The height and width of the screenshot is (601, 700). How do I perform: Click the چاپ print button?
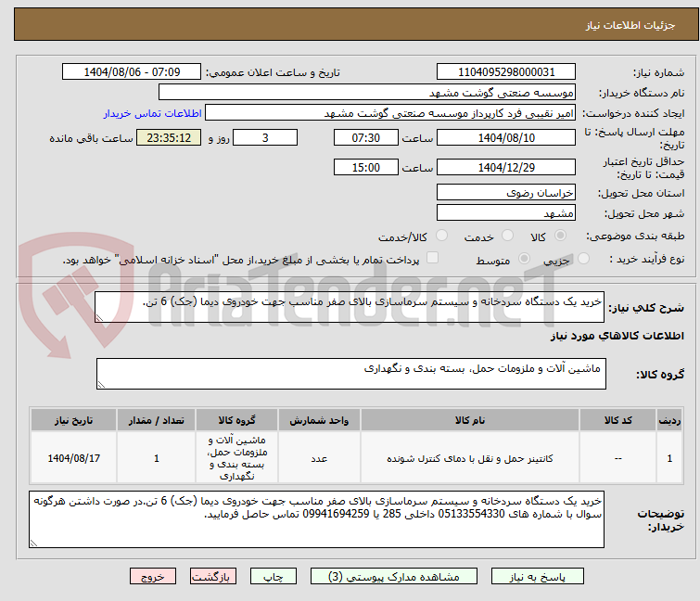click(273, 576)
